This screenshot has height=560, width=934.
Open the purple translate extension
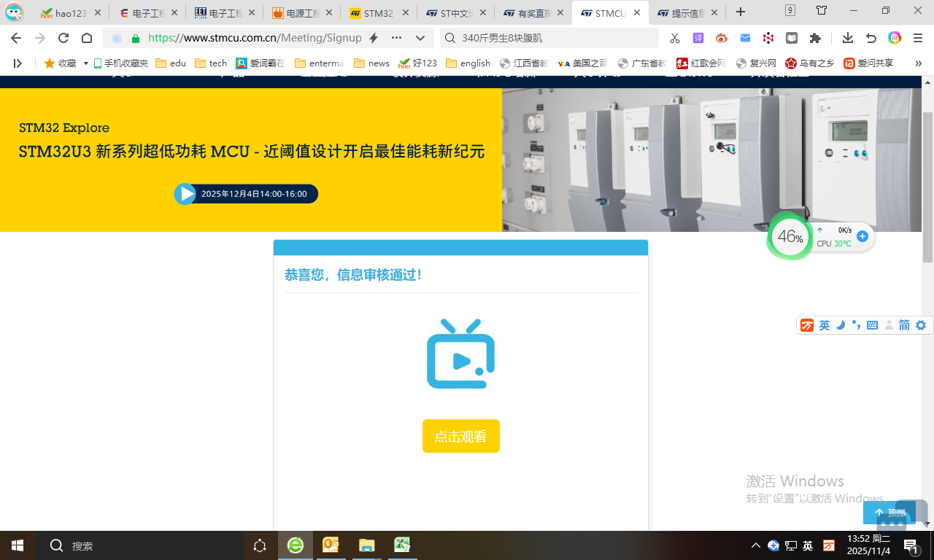[698, 38]
